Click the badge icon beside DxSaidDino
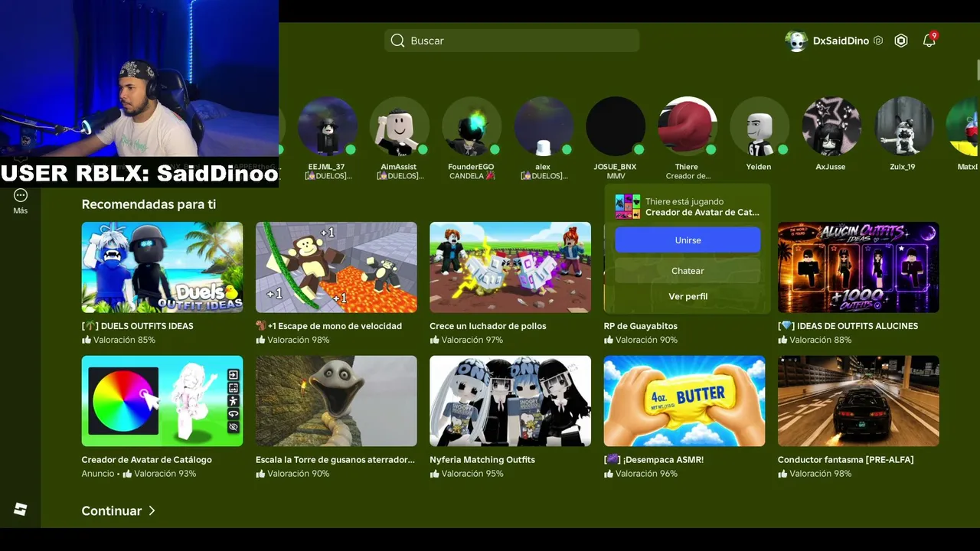980x551 pixels. (878, 41)
